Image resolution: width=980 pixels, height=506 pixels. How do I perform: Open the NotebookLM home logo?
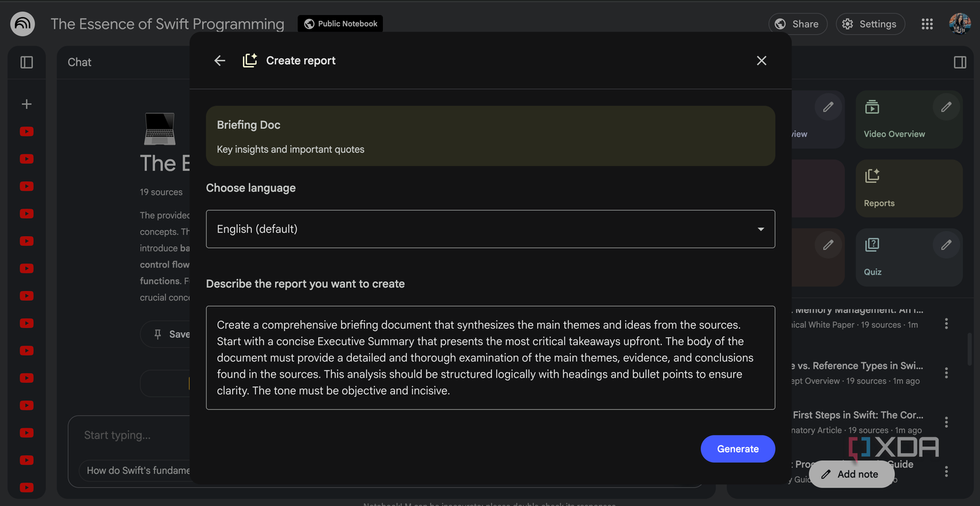tap(23, 24)
